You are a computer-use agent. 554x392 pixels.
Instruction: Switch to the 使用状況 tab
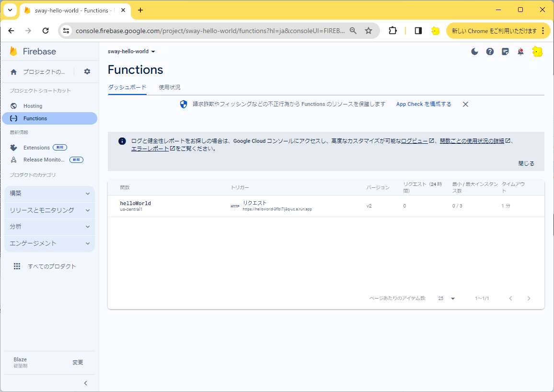[170, 87]
